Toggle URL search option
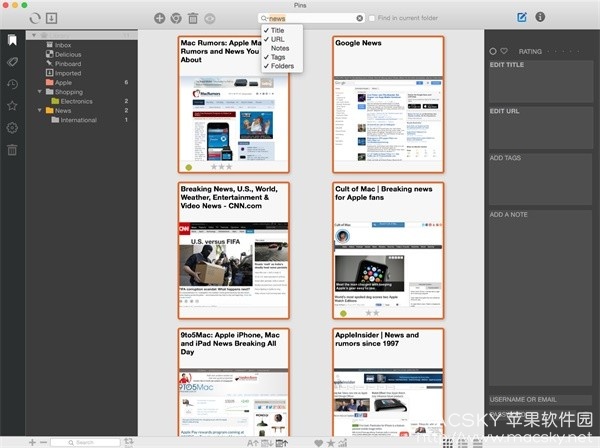Viewport: 600px width, 448px height. pos(282,39)
